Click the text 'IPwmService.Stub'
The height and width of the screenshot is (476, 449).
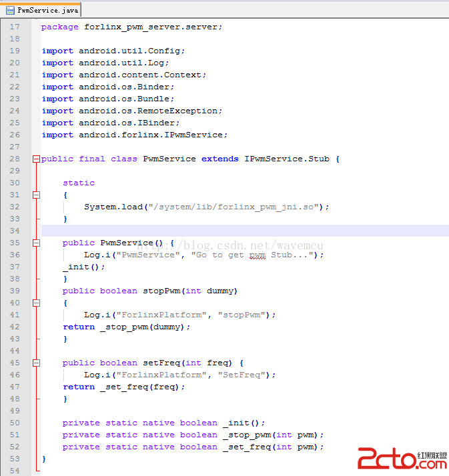coord(287,159)
